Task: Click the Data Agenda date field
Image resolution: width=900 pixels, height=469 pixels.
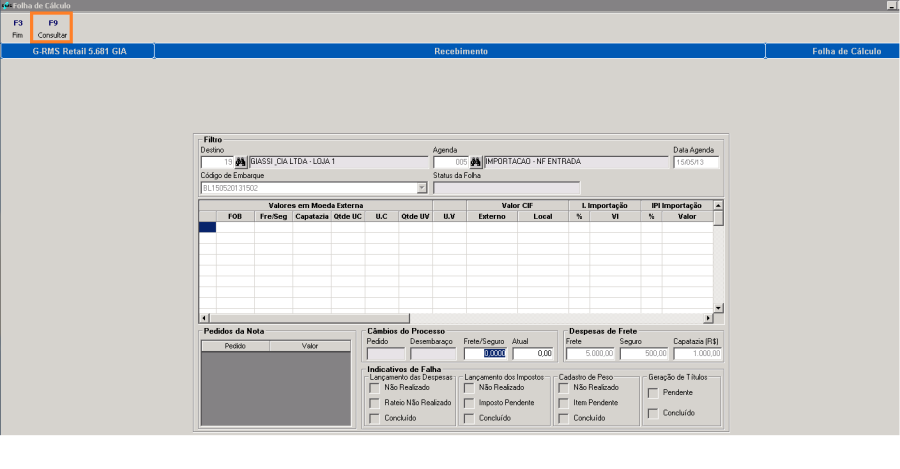Action: pyautogui.click(x=696, y=162)
